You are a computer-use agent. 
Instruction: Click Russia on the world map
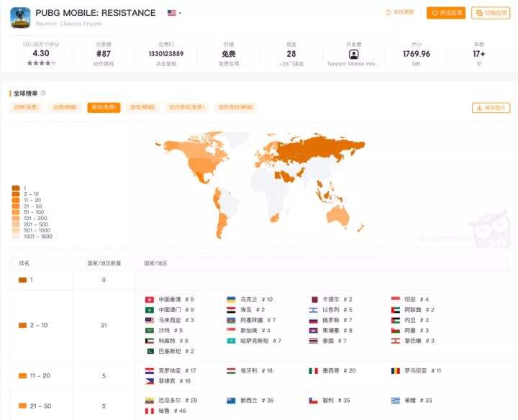(317, 149)
